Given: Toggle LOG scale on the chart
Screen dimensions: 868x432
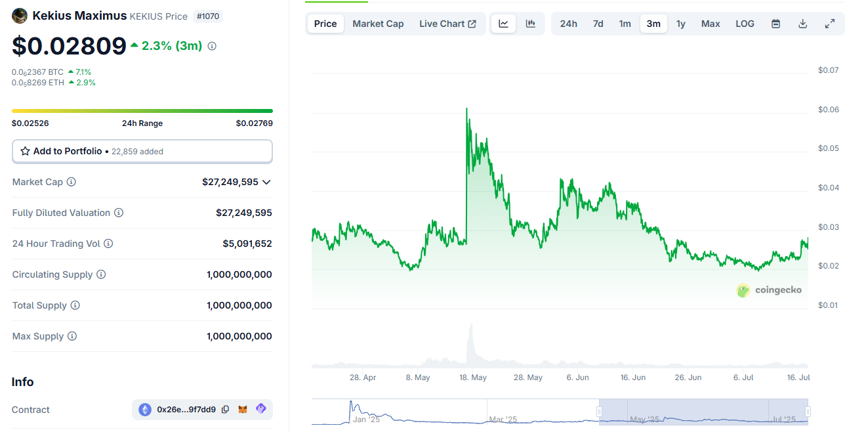Looking at the screenshot, I should click(x=744, y=23).
